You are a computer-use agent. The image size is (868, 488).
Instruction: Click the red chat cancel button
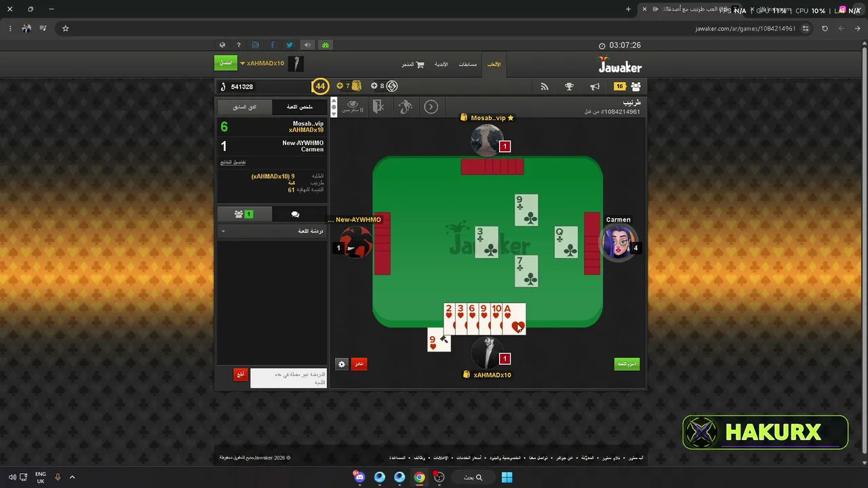coord(241,375)
